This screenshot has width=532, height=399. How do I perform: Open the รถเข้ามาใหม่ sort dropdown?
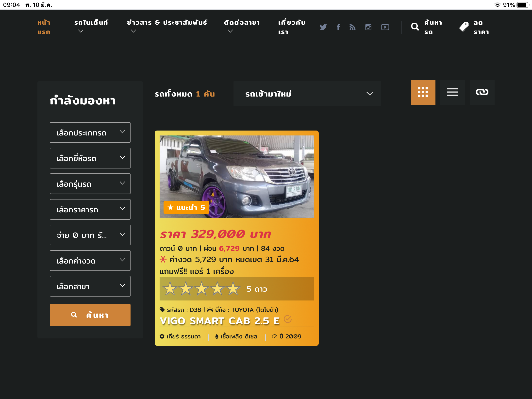click(307, 94)
